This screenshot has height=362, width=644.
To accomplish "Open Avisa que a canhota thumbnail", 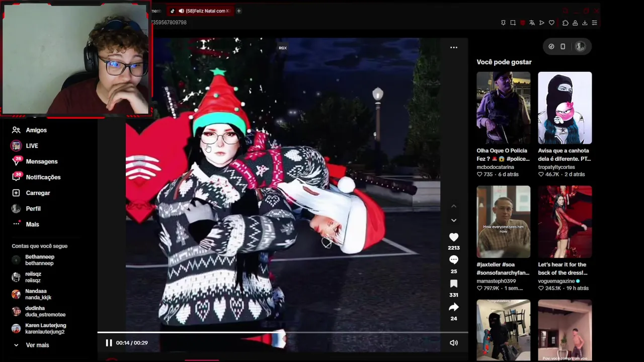I will tap(565, 108).
